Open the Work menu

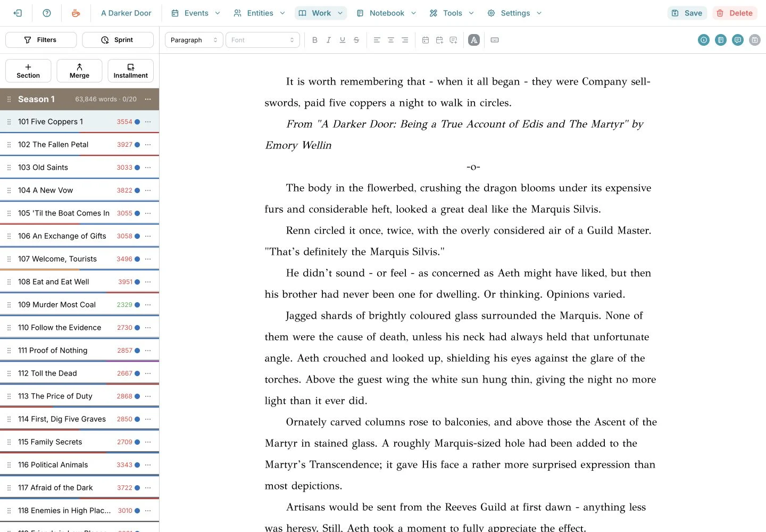[x=321, y=13]
